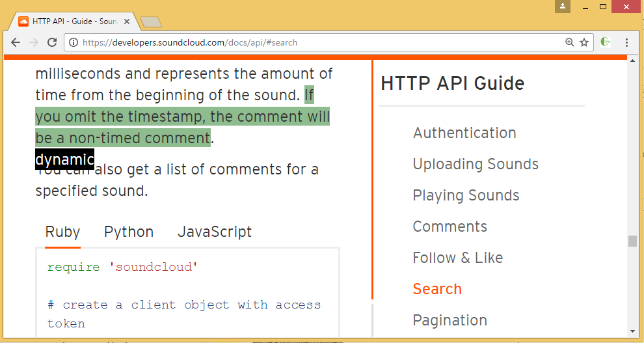Open a new browser tab
This screenshot has height=343, width=644.
pyautogui.click(x=151, y=22)
